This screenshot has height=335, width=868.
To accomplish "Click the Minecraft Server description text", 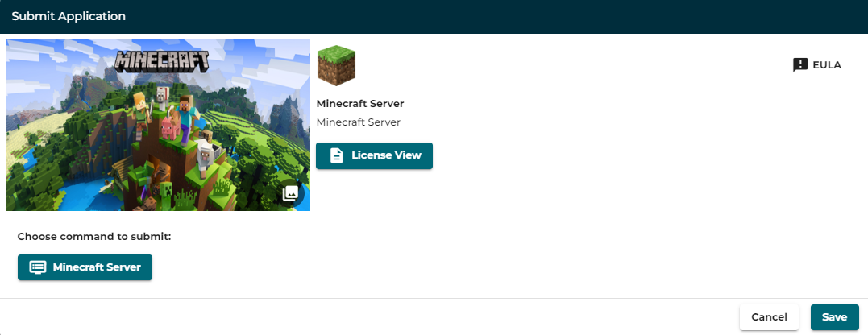I will point(358,122).
